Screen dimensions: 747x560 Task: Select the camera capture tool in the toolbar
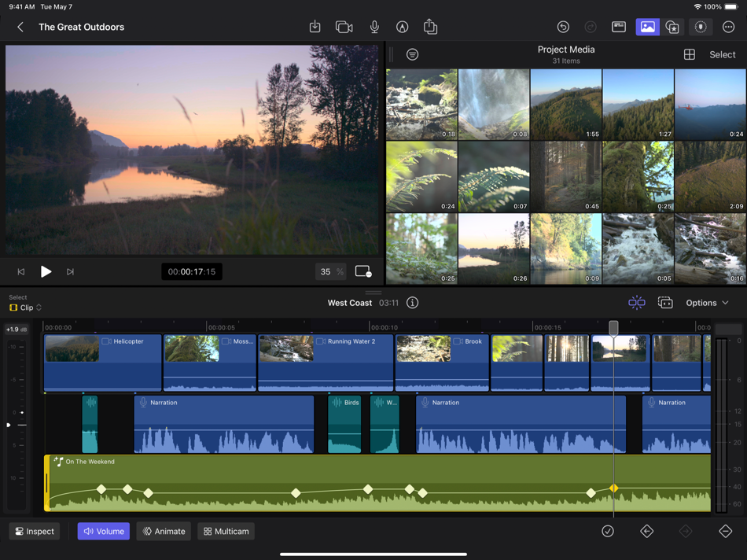[x=344, y=26]
